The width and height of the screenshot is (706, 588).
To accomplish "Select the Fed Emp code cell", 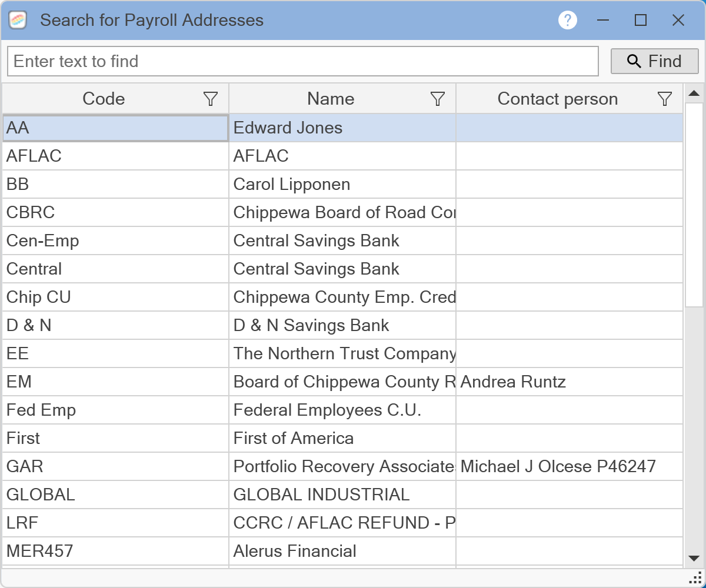I will point(115,410).
